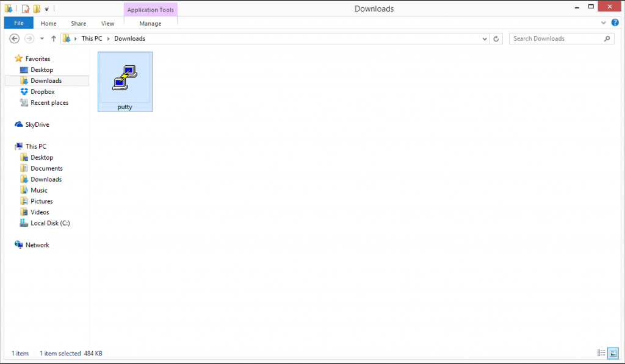
Task: Expand the ribbon with the chevron arrow
Action: (604, 23)
